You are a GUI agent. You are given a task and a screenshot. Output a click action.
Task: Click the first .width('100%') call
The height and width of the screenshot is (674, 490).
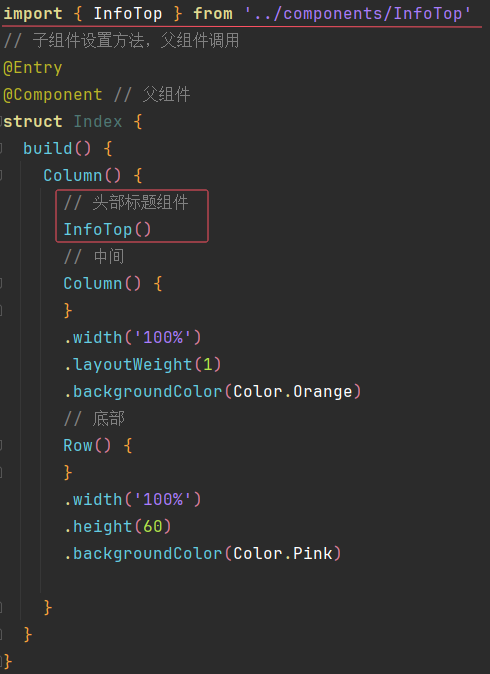132,337
